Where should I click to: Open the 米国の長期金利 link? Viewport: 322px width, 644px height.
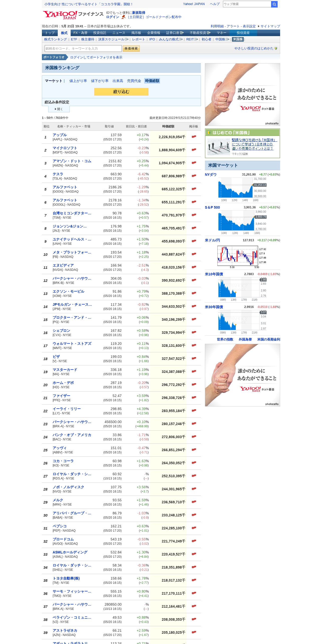[269, 340]
